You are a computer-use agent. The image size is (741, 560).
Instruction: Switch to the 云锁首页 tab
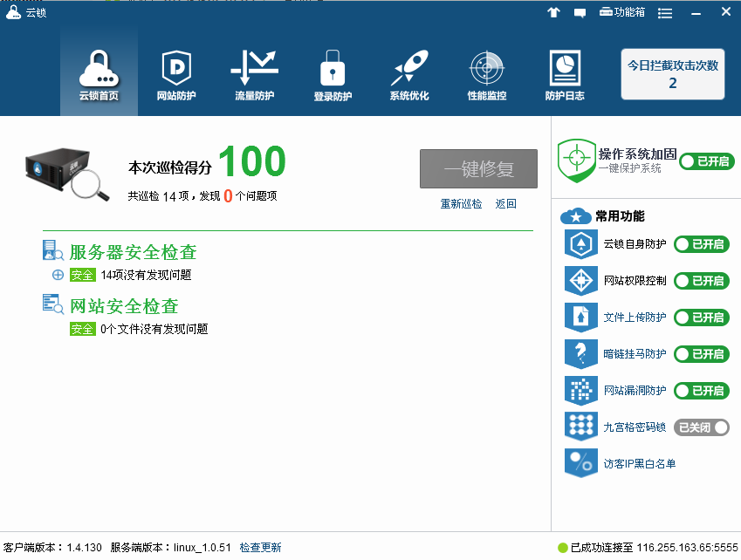tap(99, 74)
